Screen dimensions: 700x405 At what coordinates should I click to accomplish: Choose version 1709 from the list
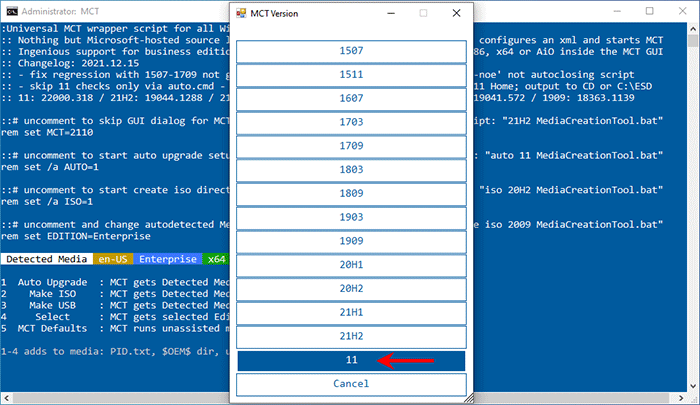click(x=351, y=146)
